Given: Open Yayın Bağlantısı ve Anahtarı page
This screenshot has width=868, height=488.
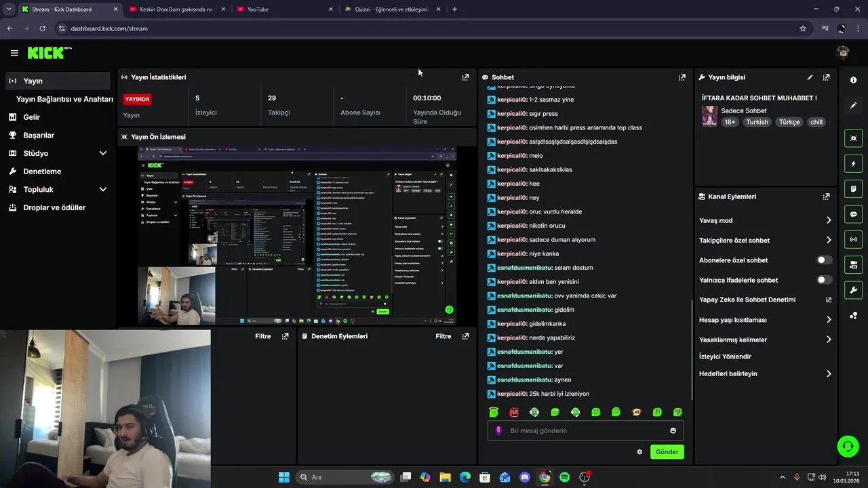Looking at the screenshot, I should tap(64, 99).
